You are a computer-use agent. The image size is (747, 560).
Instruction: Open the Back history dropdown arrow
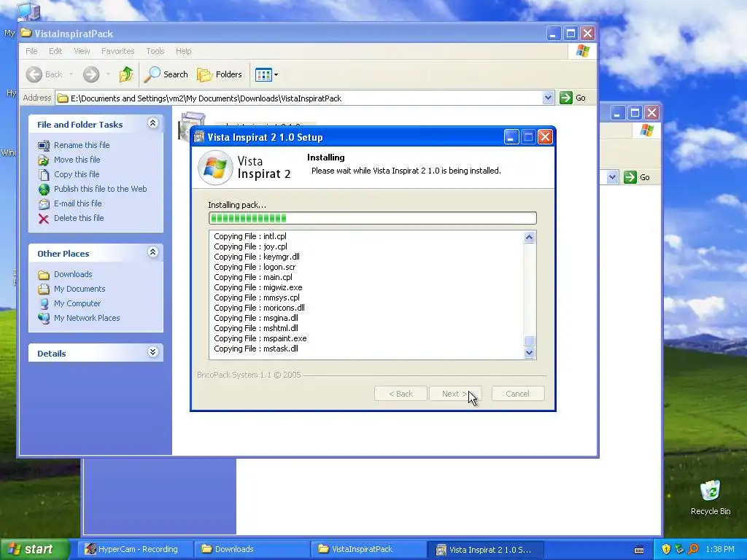(x=71, y=74)
